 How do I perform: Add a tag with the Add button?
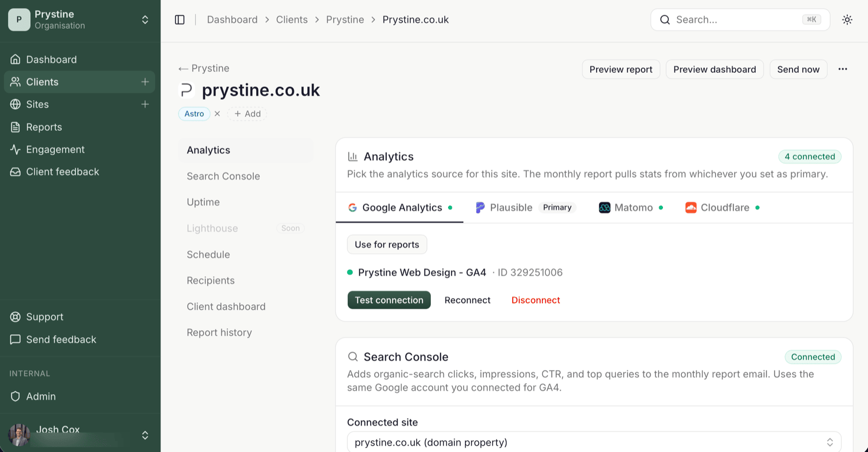pyautogui.click(x=247, y=114)
